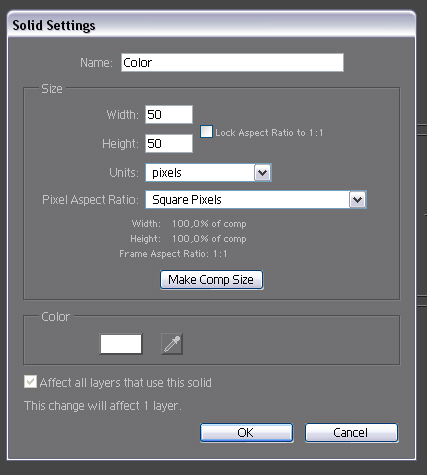Open the white color swatch
The image size is (427, 475).
pyautogui.click(x=121, y=344)
